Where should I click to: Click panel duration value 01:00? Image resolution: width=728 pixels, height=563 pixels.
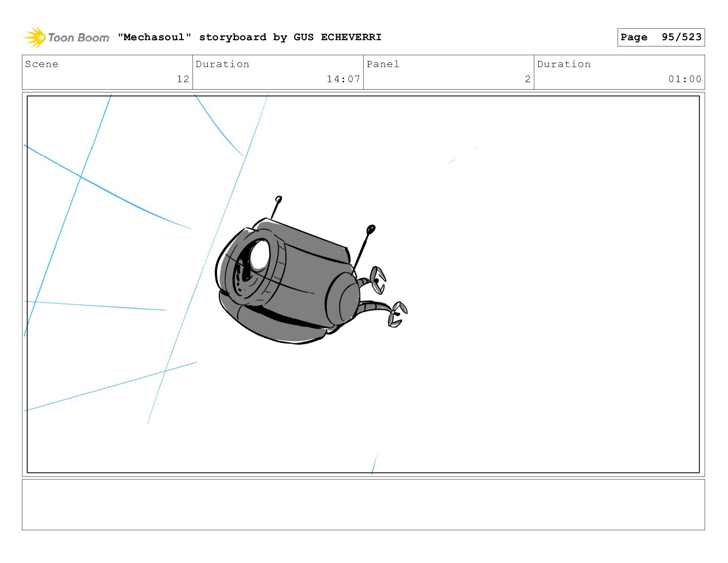pyautogui.click(x=685, y=79)
